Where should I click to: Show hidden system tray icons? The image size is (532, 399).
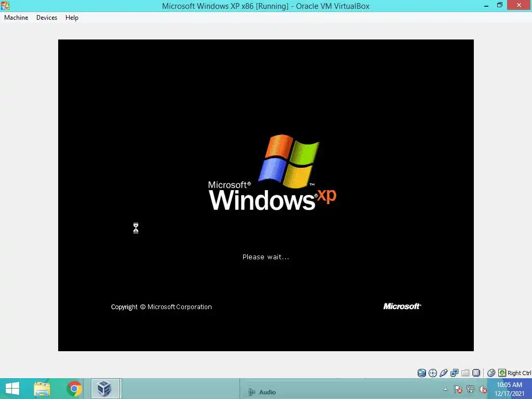445,389
